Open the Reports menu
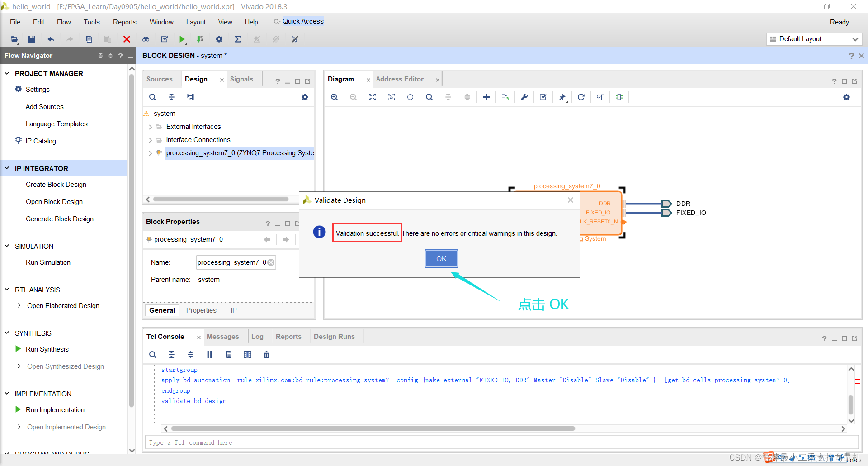 click(124, 22)
